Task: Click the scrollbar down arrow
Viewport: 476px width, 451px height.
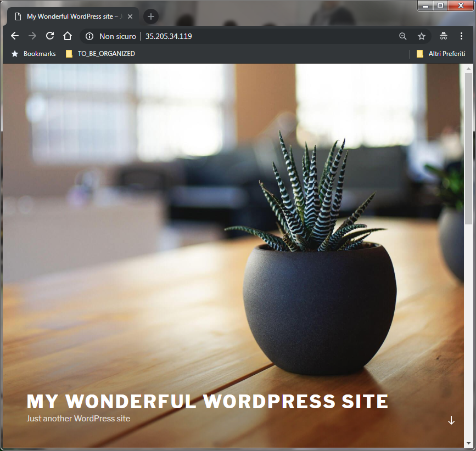Action: (468, 443)
